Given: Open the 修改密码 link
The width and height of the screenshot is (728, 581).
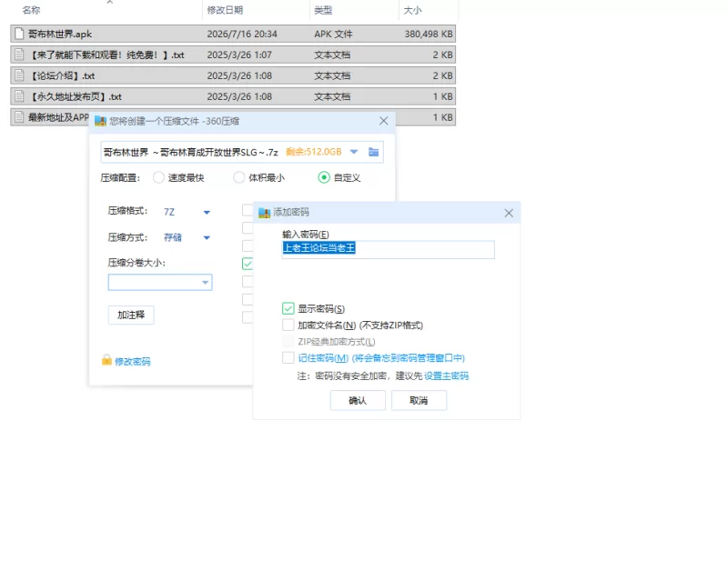Looking at the screenshot, I should click(132, 361).
